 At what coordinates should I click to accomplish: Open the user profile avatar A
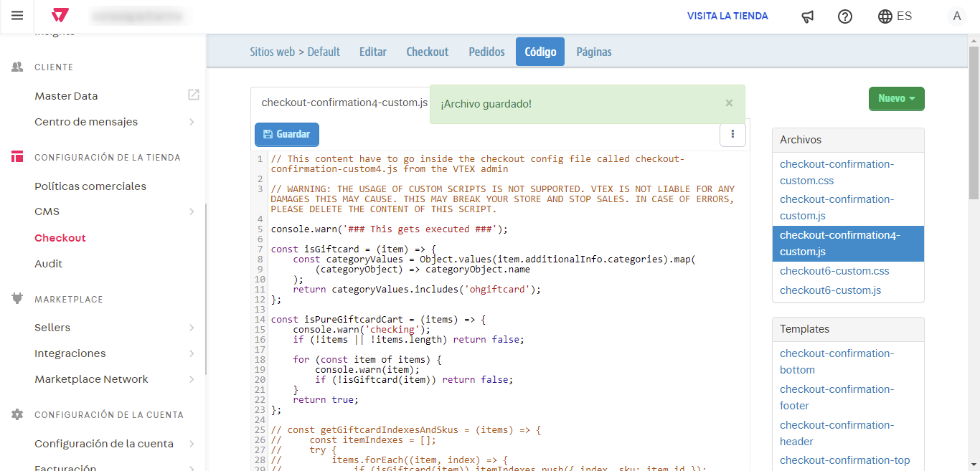tap(956, 16)
